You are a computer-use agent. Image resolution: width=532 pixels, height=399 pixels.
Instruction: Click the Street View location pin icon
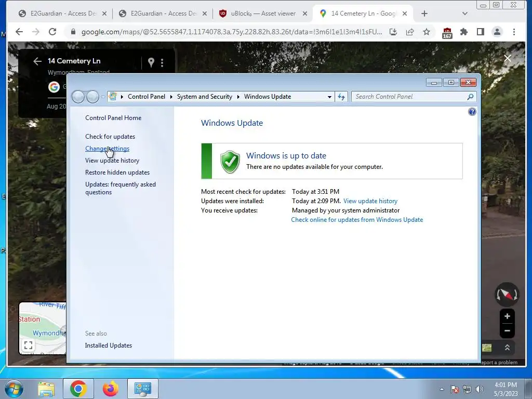[x=151, y=62]
